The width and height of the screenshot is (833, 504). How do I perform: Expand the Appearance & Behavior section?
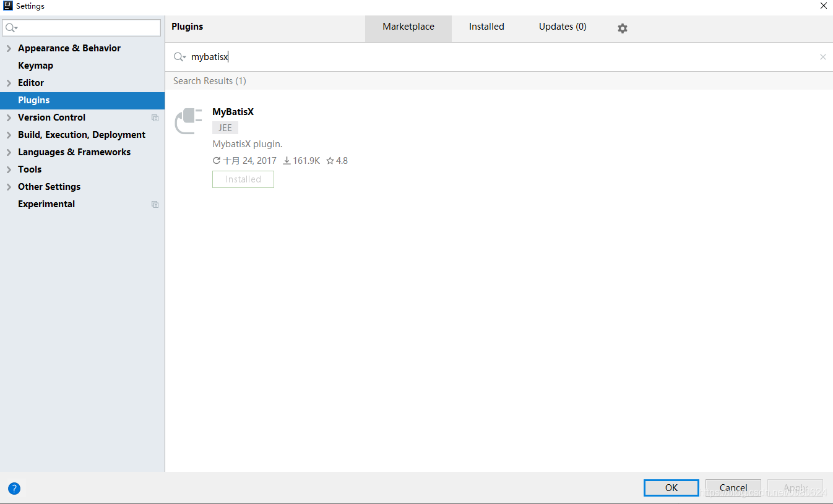(9, 48)
